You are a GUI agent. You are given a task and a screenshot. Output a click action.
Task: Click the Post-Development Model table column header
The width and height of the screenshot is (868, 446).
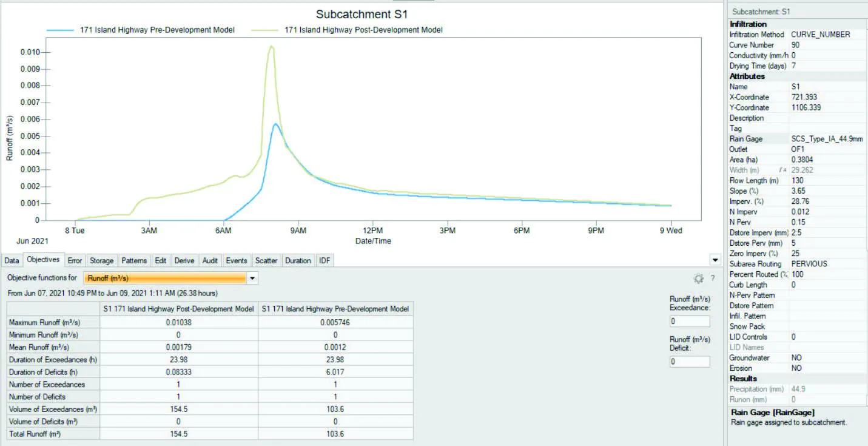point(179,309)
